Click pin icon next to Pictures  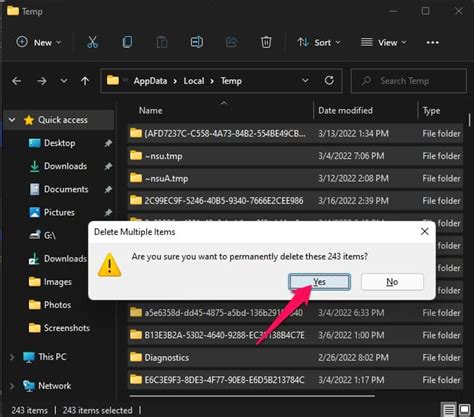pos(108,213)
